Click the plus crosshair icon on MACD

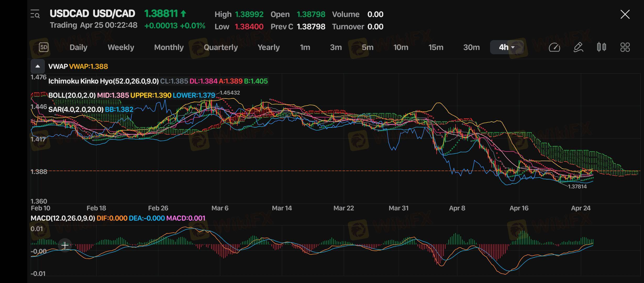(x=65, y=245)
